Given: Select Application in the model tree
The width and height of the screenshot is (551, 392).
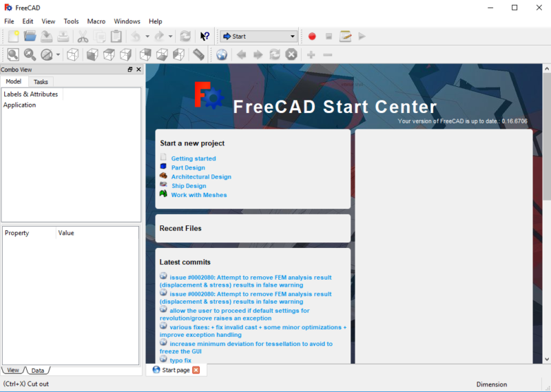Looking at the screenshot, I should click(x=20, y=105).
